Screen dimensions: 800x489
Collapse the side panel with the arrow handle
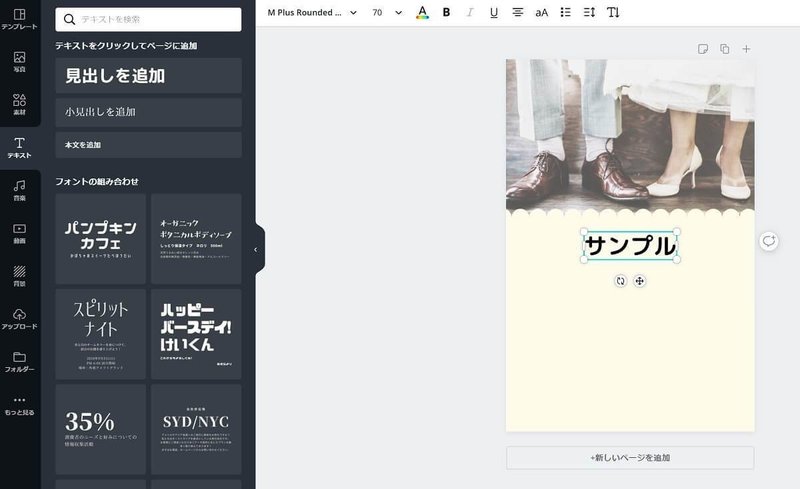(x=259, y=250)
